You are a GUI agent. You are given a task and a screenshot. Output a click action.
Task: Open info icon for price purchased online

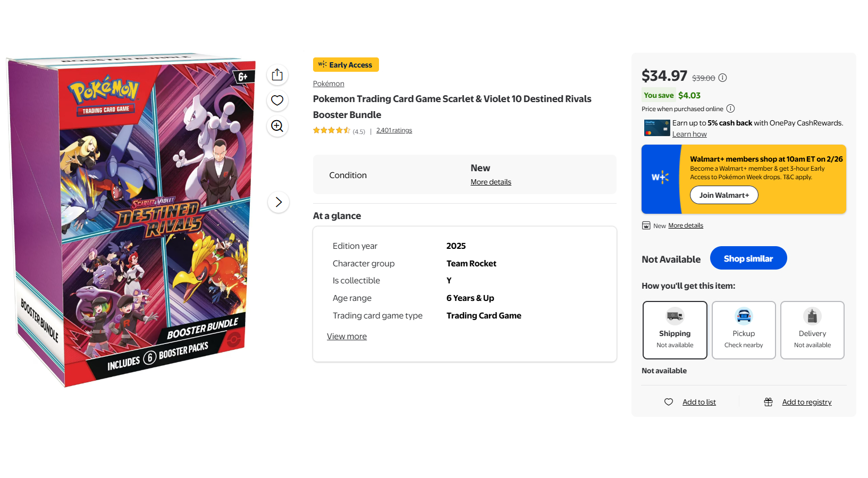point(730,108)
